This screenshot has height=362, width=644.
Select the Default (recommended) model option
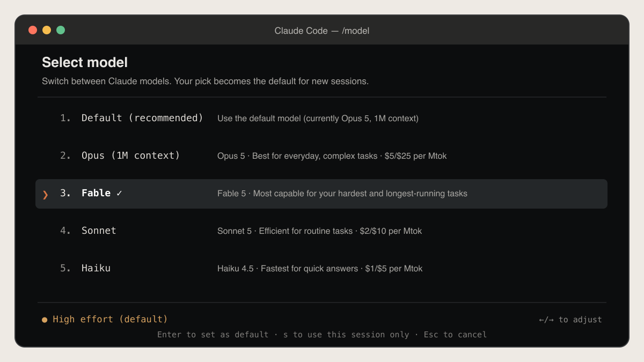pyautogui.click(x=321, y=118)
